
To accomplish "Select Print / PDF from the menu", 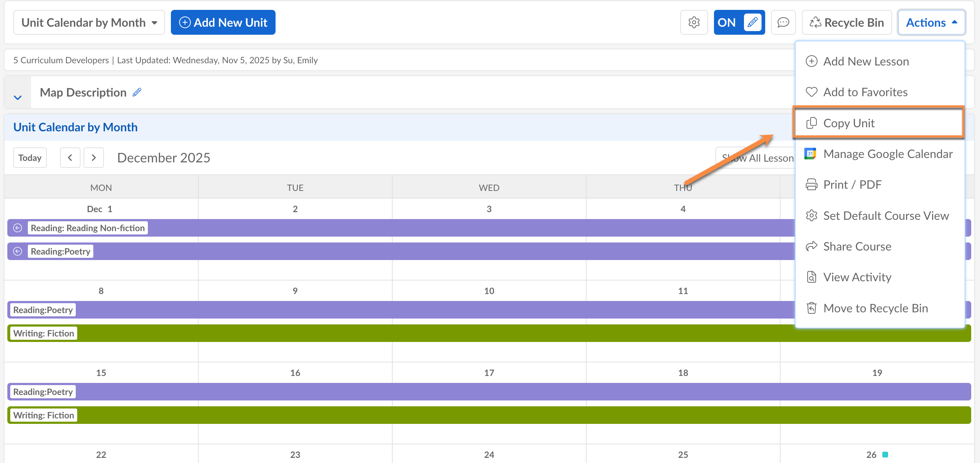I will pos(852,184).
